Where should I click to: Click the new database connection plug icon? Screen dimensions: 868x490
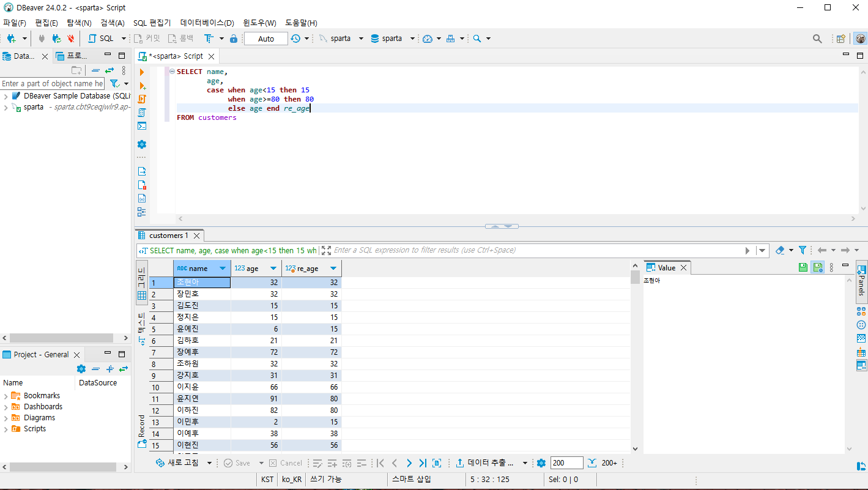pos(11,39)
